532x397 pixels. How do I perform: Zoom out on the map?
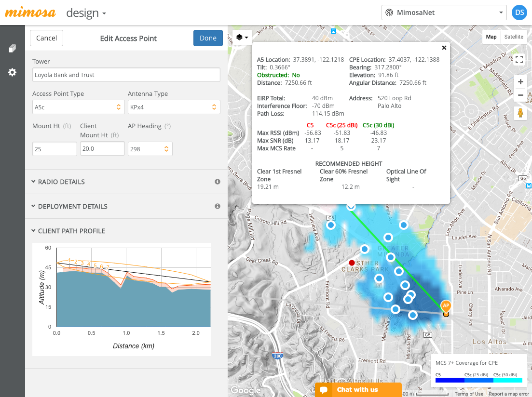coord(520,95)
